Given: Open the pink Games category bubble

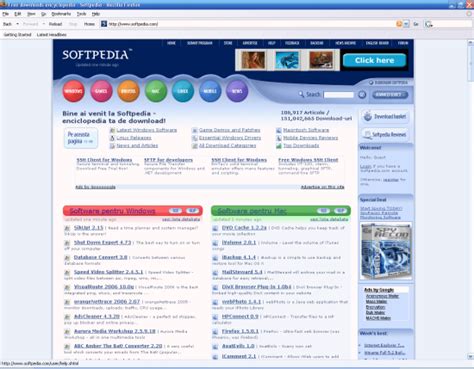Looking at the screenshot, I should (x=101, y=91).
